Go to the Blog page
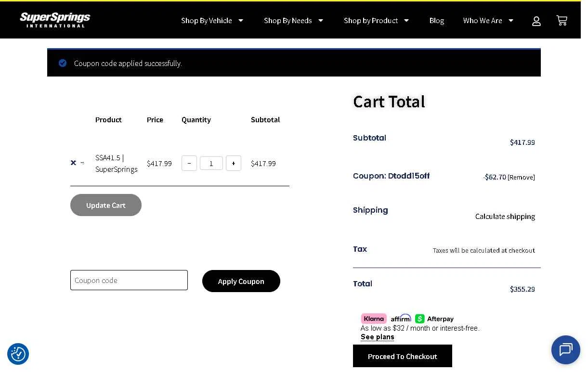588x372 pixels. pos(437,20)
